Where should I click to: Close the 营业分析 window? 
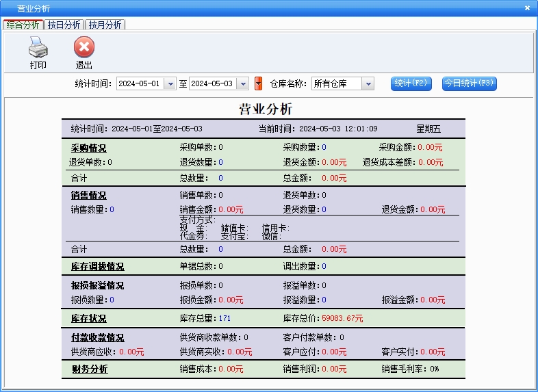[x=527, y=8]
